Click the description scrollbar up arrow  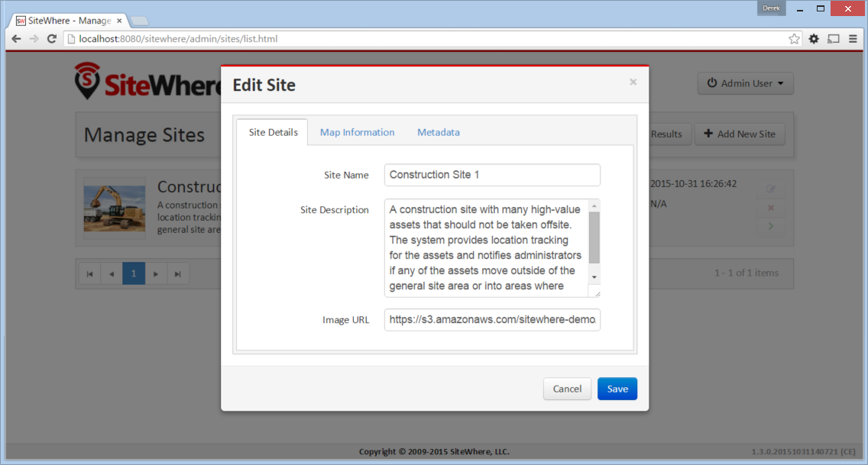(594, 205)
